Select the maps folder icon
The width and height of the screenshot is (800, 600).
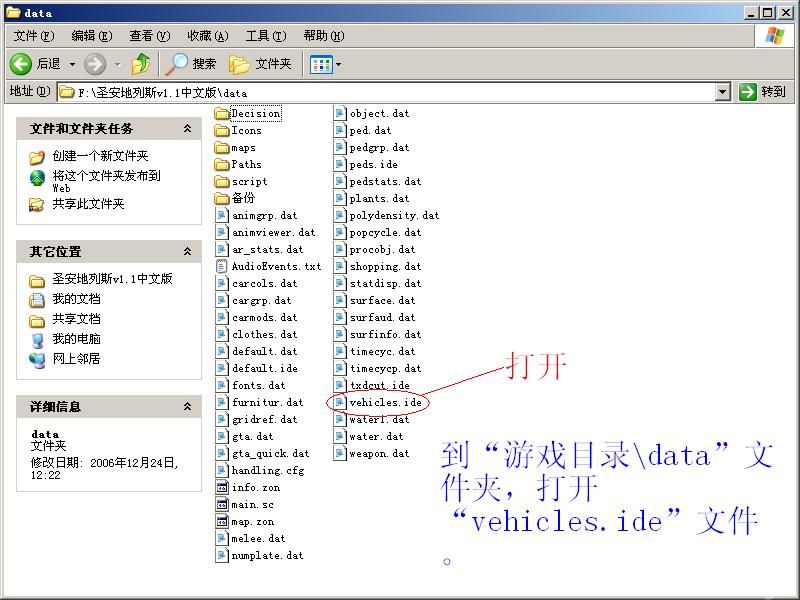(x=222, y=147)
